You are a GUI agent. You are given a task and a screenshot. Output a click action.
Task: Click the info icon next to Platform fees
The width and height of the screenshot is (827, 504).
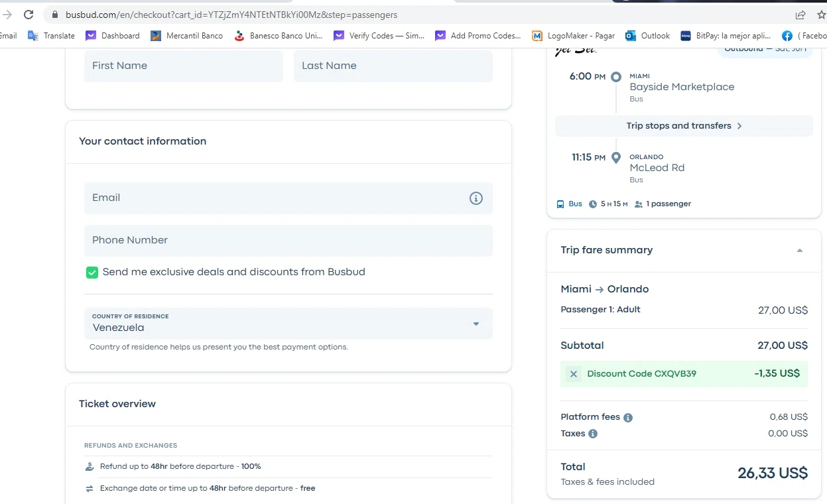tap(628, 418)
